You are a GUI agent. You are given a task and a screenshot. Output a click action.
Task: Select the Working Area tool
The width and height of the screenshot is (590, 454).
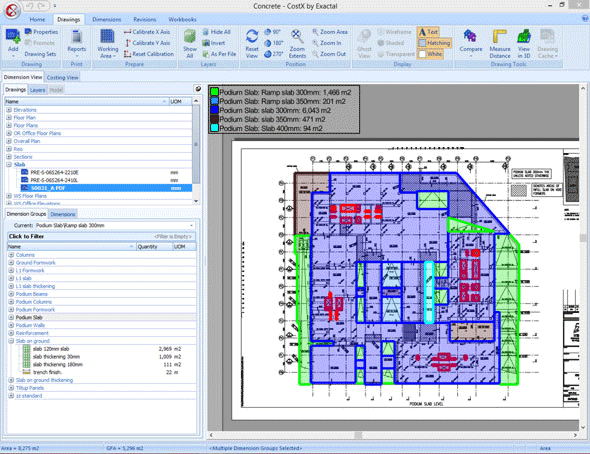pyautogui.click(x=107, y=44)
